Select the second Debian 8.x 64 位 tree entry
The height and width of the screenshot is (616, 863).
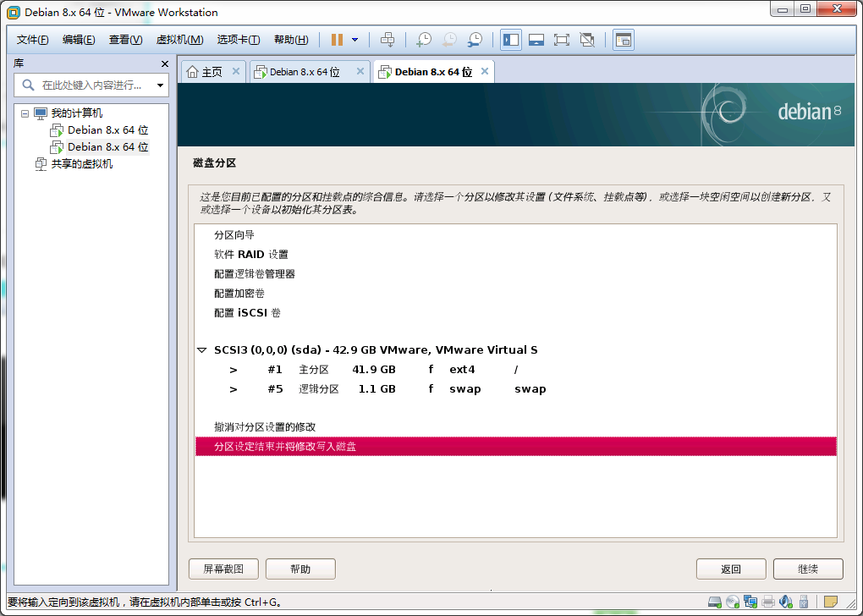pos(108,147)
